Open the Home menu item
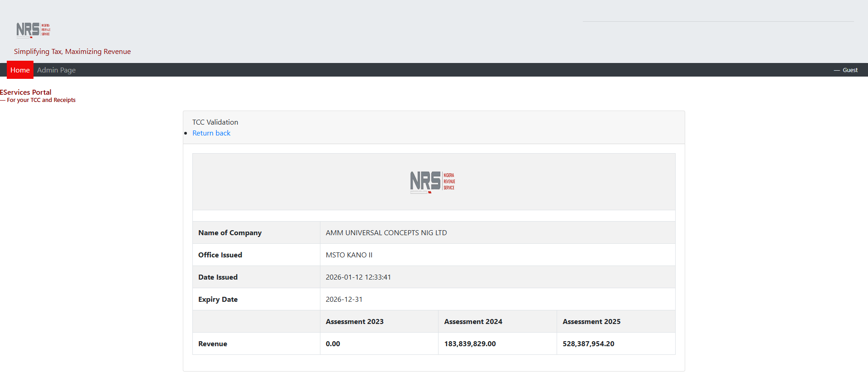Viewport: 868px width, 382px height. pyautogui.click(x=20, y=70)
